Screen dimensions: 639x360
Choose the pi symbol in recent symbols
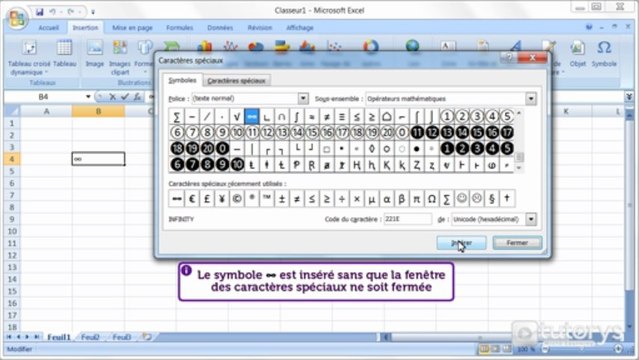point(416,199)
